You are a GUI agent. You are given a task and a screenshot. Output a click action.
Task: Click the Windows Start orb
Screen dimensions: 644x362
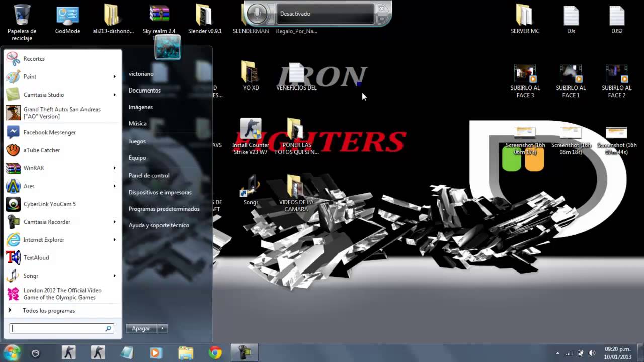click(12, 353)
